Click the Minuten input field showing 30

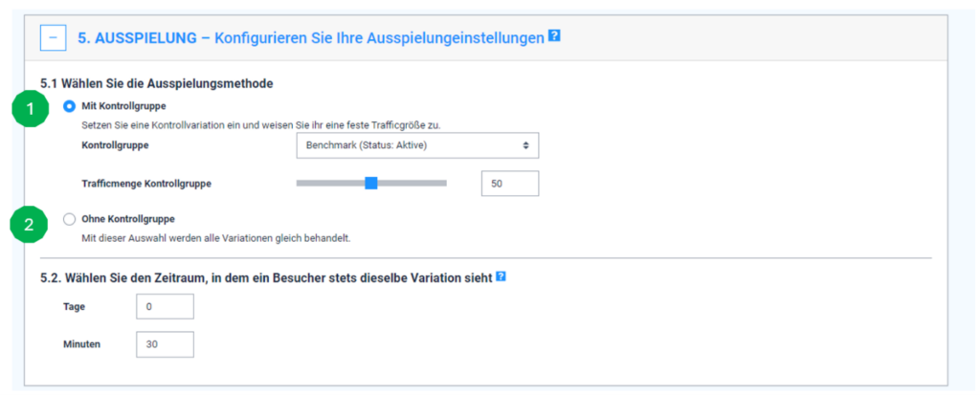pyautogui.click(x=165, y=343)
